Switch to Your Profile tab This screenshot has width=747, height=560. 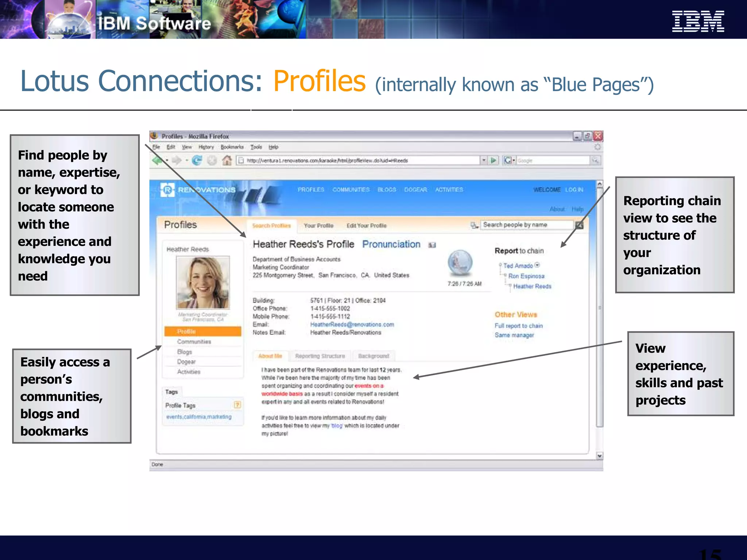[318, 226]
